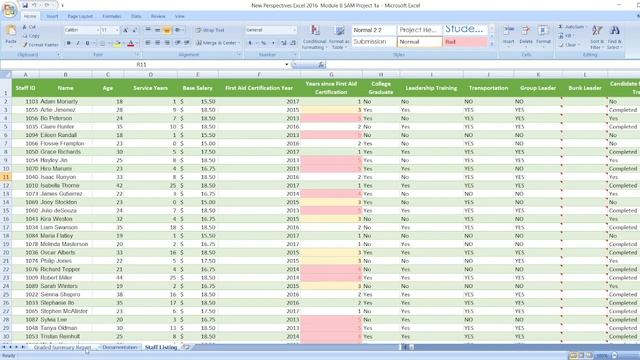The height and width of the screenshot is (360, 640).
Task: Click the Merge & Center button
Action: [x=216, y=43]
